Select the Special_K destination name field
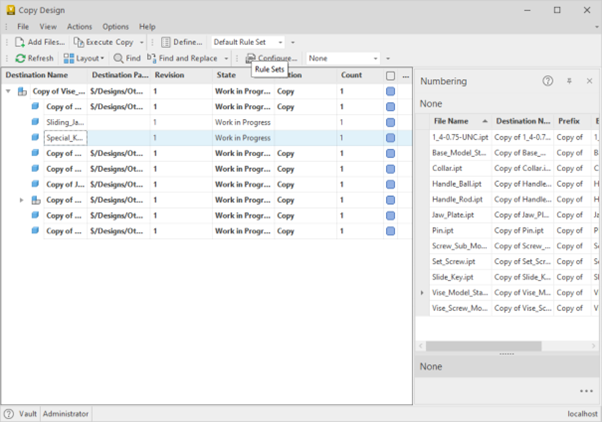This screenshot has height=422, width=602. click(x=66, y=138)
